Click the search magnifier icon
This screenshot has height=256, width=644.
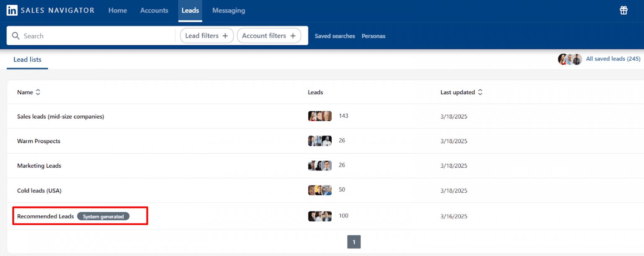[x=16, y=36]
